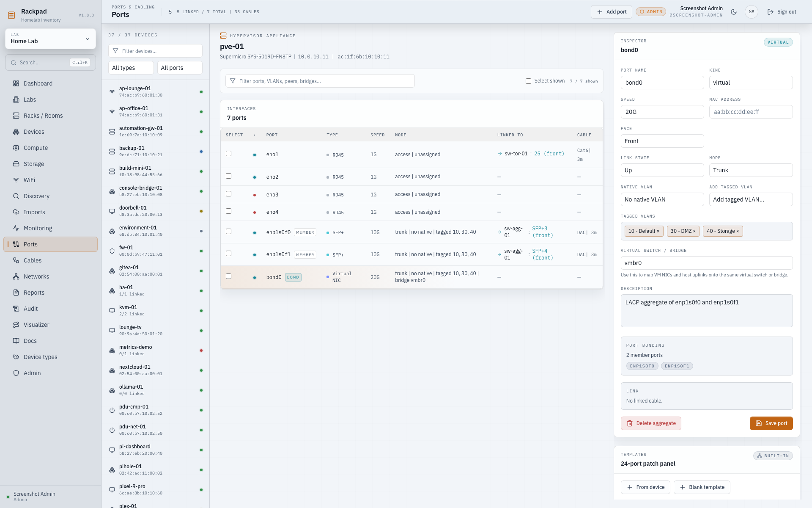Check the eno4 row checkbox
The width and height of the screenshot is (812, 508).
pyautogui.click(x=229, y=211)
